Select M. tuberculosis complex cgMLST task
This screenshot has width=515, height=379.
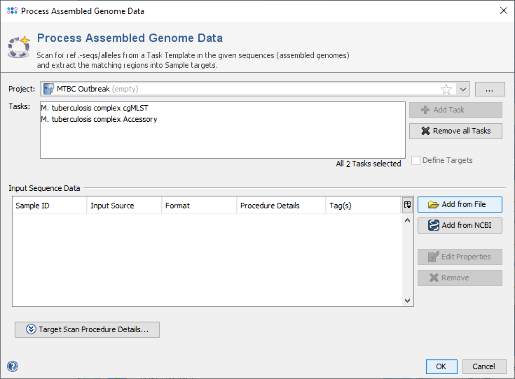[x=94, y=108]
